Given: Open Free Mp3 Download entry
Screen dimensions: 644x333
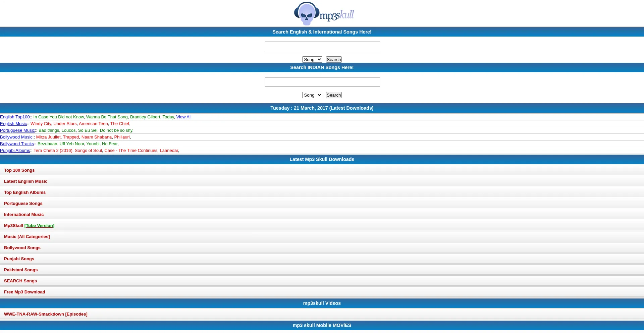Looking at the screenshot, I should tap(24, 292).
